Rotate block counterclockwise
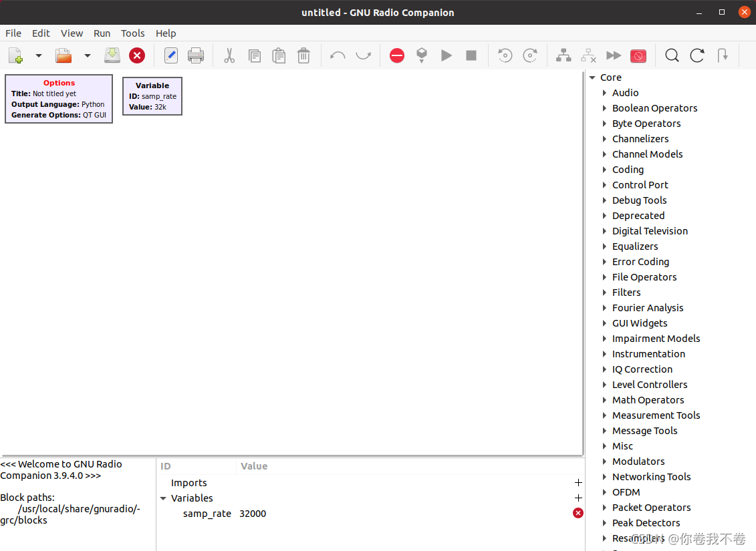The height and width of the screenshot is (551, 756). (505, 56)
